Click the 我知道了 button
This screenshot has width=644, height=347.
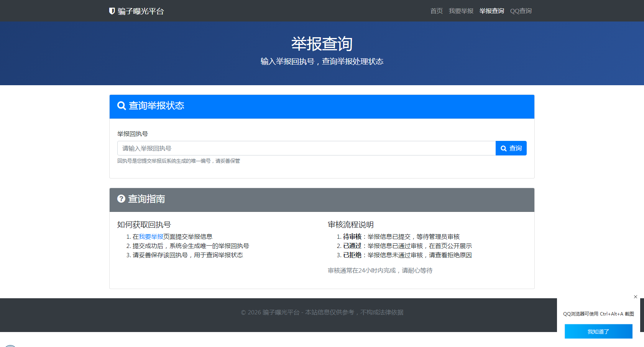(598, 332)
